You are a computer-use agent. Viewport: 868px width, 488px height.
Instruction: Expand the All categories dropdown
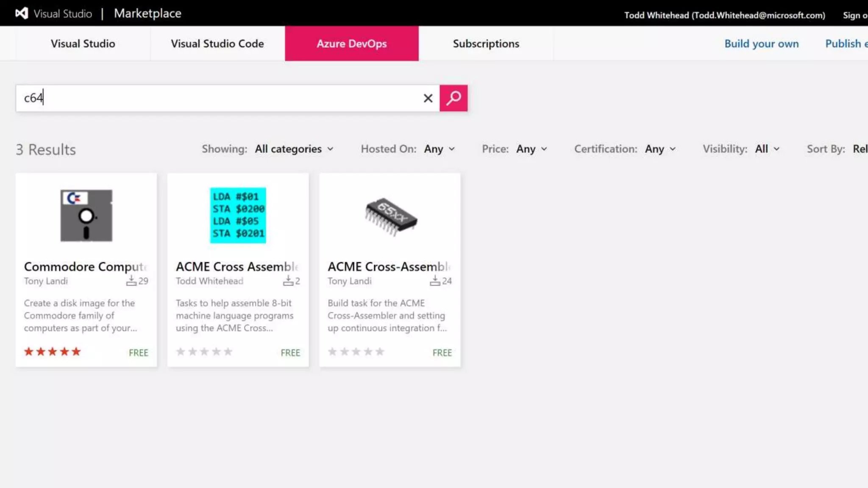[294, 149]
